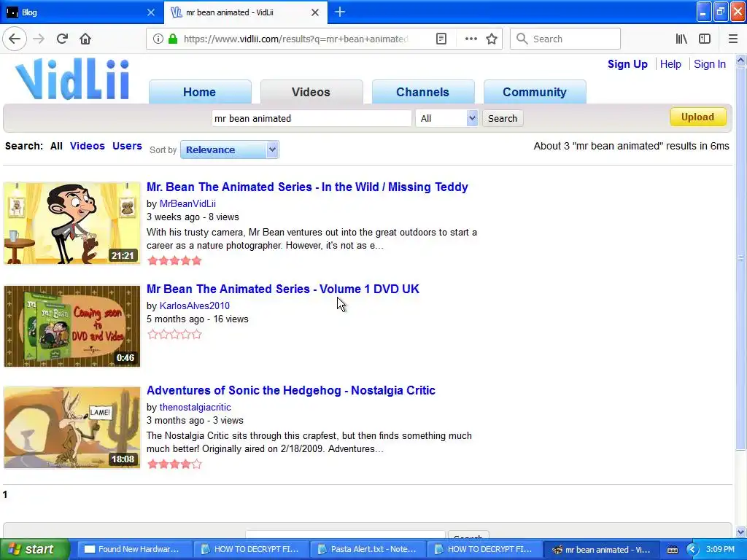Click the browser address bar URL
This screenshot has width=747, height=560.
click(x=296, y=39)
